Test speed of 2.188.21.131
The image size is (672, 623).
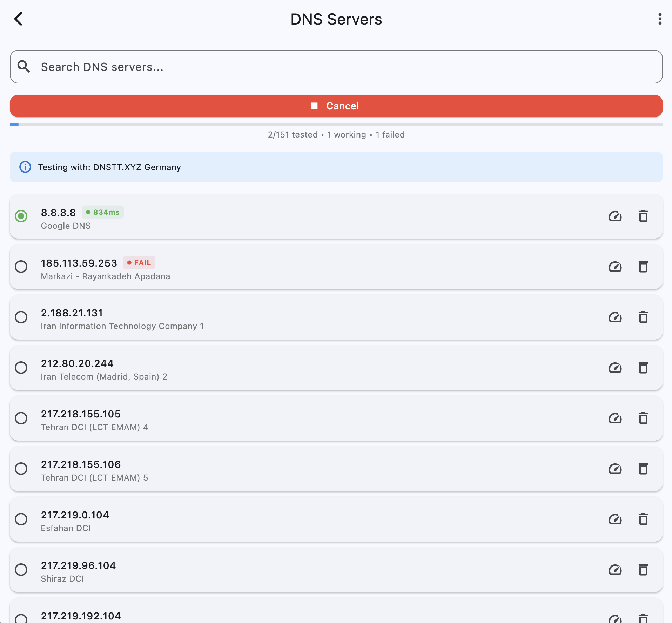coord(615,317)
